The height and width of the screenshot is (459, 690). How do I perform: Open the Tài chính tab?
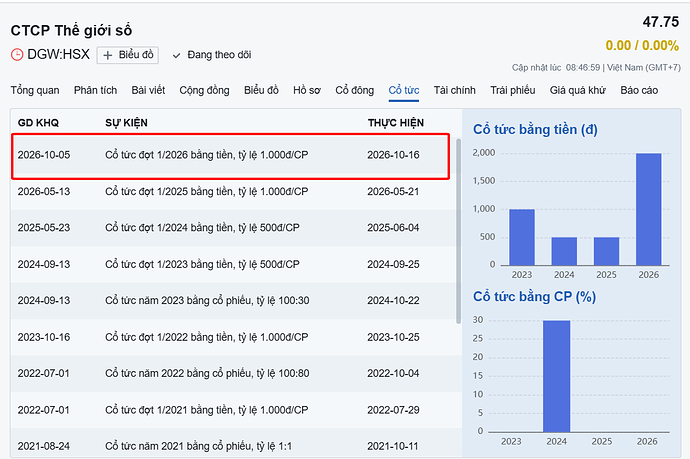455,90
